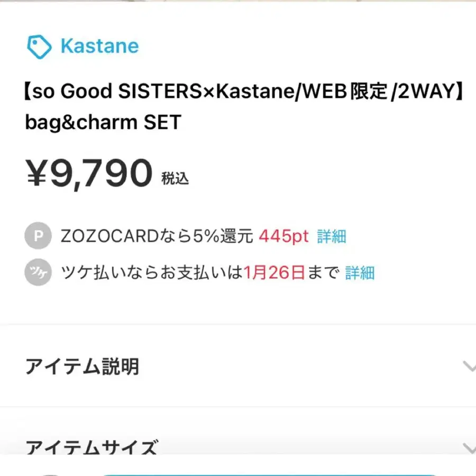Viewport: 476px width, 476px height.
Task: Click the red 445pt points value
Action: point(283,236)
